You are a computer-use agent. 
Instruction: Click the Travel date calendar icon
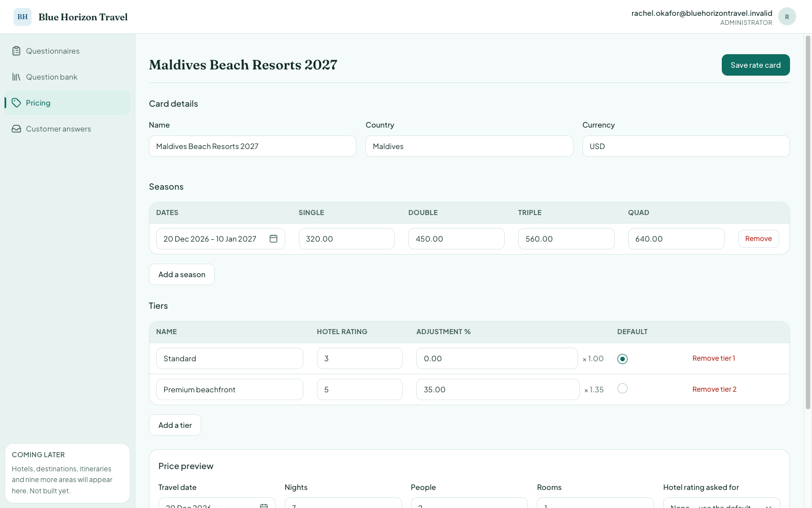263,505
